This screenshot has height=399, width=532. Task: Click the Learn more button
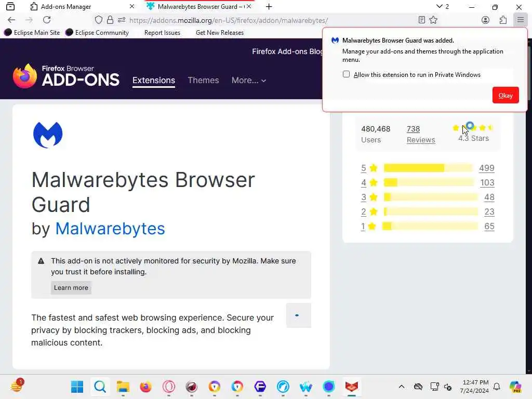pyautogui.click(x=71, y=288)
